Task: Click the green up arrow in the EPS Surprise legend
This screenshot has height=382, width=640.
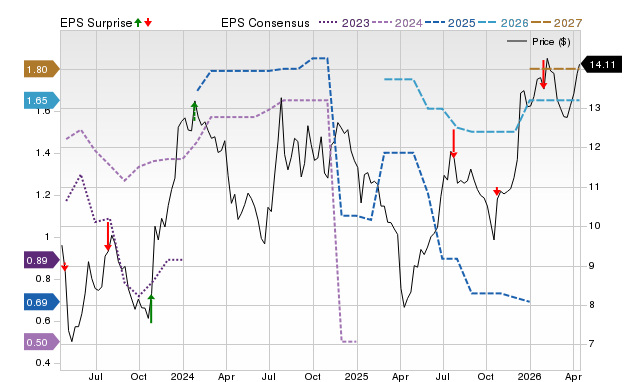Action: [x=138, y=22]
